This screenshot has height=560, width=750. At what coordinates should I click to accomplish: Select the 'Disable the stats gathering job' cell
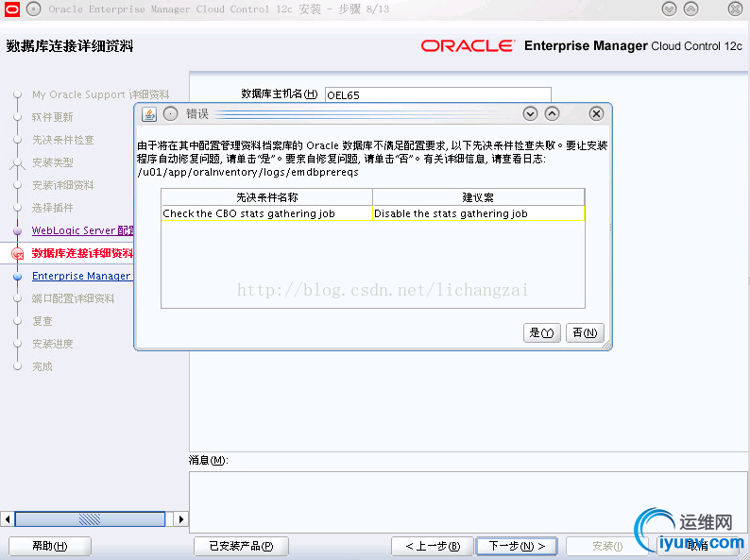[x=478, y=213]
